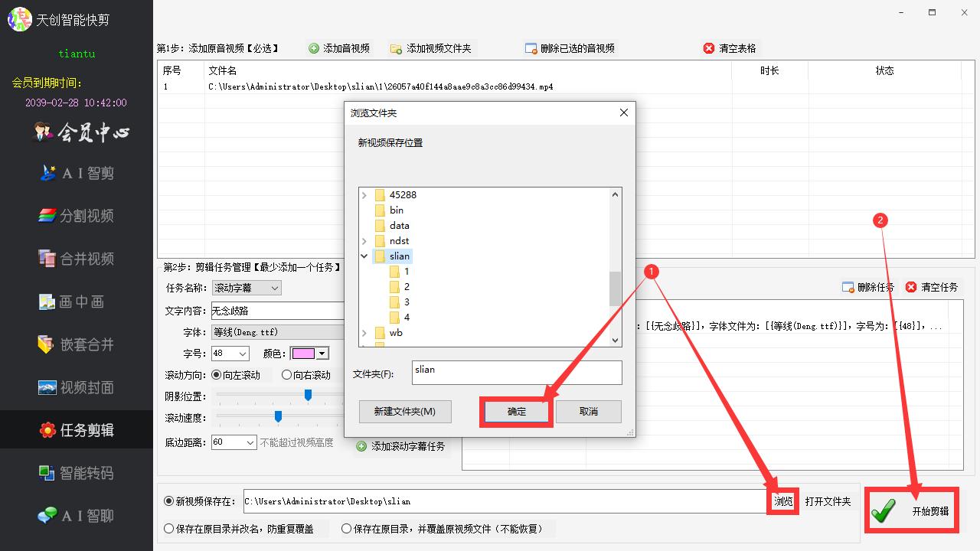Viewport: 980px width, 551px height.
Task: Click the 天创智能快剪 app logo
Action: (20, 19)
